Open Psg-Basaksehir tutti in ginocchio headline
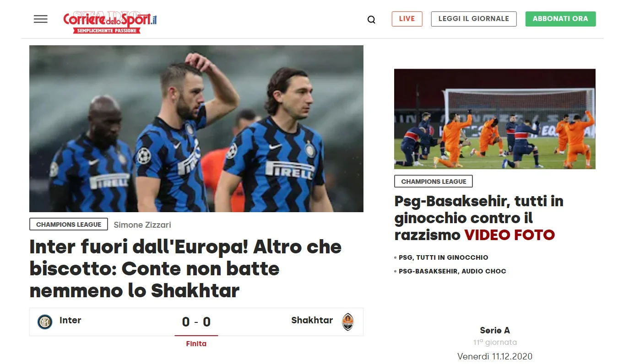The width and height of the screenshot is (618, 364). point(479,218)
